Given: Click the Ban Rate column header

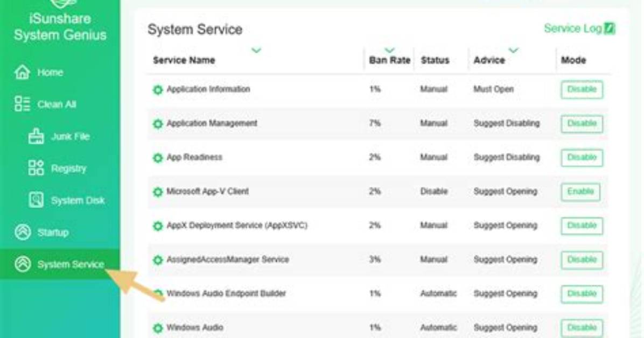Looking at the screenshot, I should point(389,60).
